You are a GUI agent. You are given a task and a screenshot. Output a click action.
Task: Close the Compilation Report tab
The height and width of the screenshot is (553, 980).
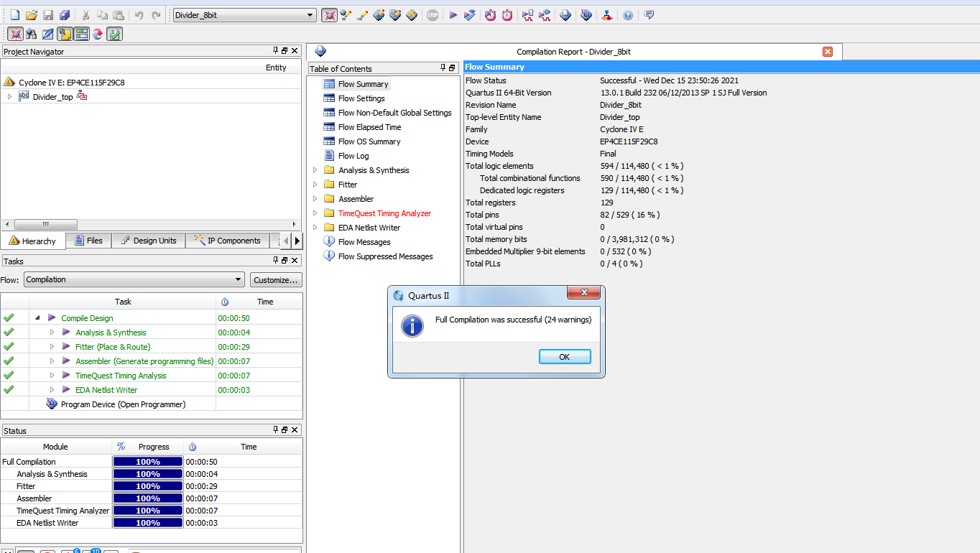(x=828, y=52)
